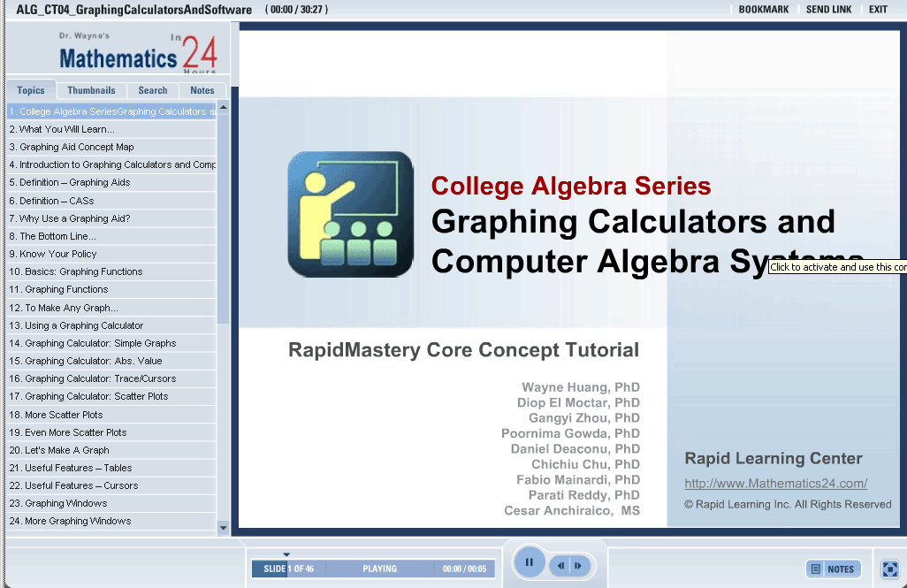Open the Notes button in bottom bar
The height and width of the screenshot is (588, 907).
coord(833,569)
